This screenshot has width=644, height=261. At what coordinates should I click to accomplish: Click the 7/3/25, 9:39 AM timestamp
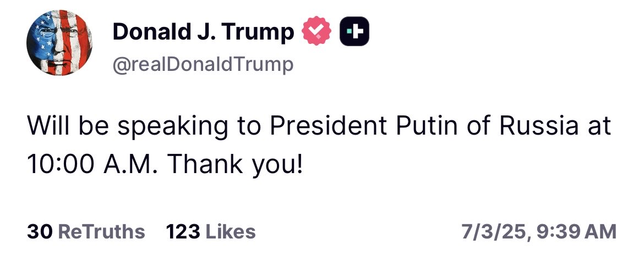click(539, 231)
